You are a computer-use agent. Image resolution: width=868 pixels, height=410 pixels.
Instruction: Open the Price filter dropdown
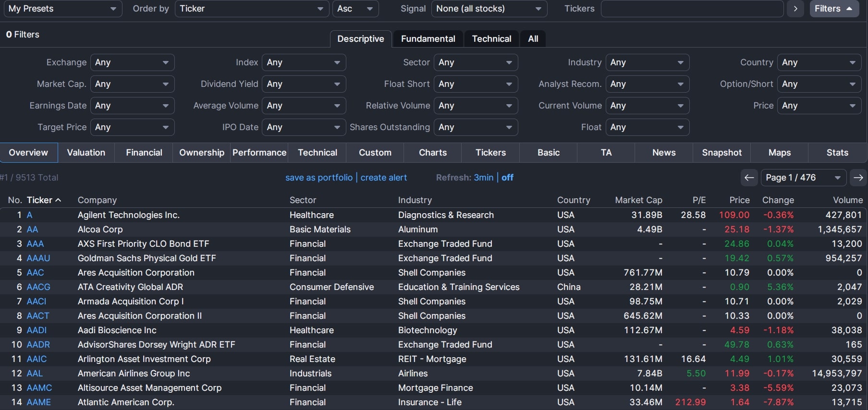tap(819, 106)
